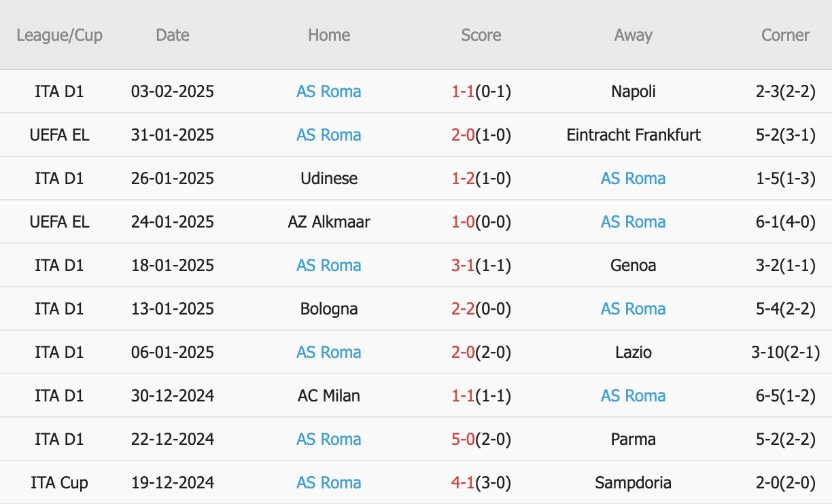Click the 1-1 score against Napoli
Image resolution: width=832 pixels, height=504 pixels.
point(462,92)
